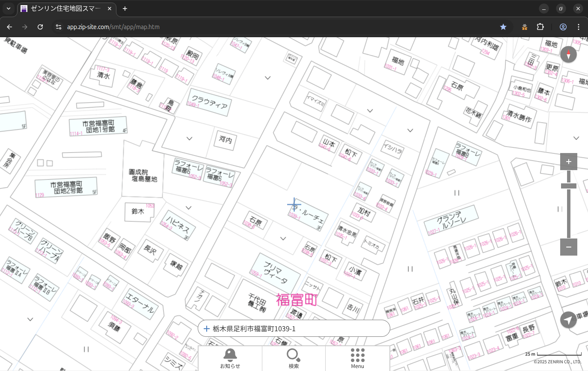Viewport: 588px width, 371px height.
Task: Click the compass north indicator icon
Action: [x=568, y=55]
